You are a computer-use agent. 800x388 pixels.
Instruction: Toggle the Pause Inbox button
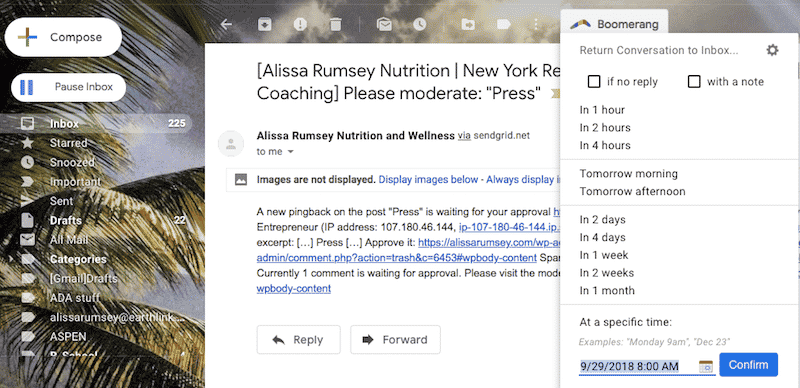(68, 87)
